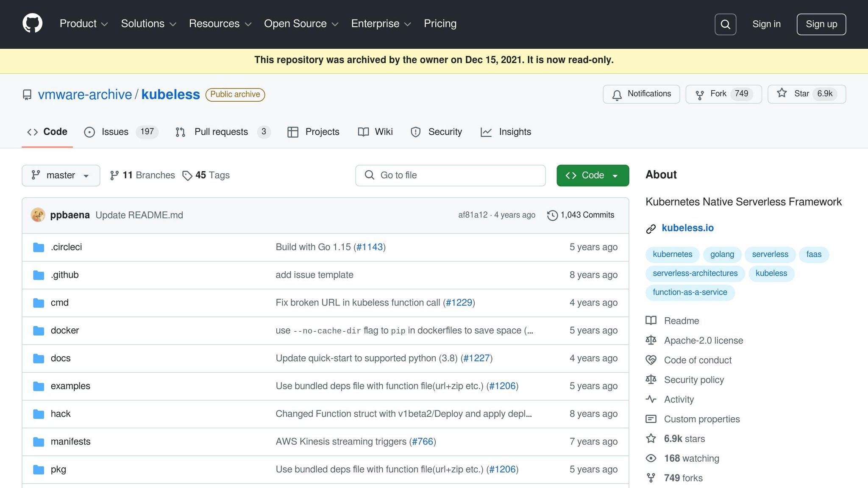Click the Update README.md commit message
The width and height of the screenshot is (868, 488).
point(139,215)
